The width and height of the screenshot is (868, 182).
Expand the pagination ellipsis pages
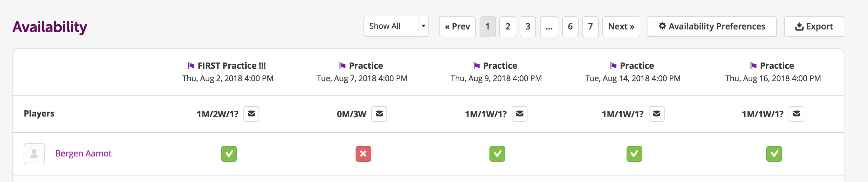[549, 27]
